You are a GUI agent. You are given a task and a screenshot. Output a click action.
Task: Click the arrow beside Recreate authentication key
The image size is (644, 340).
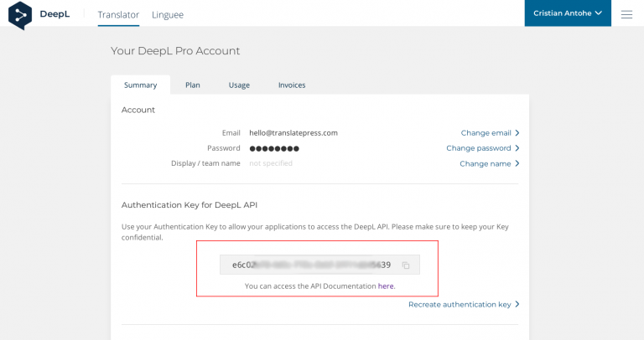coord(517,305)
